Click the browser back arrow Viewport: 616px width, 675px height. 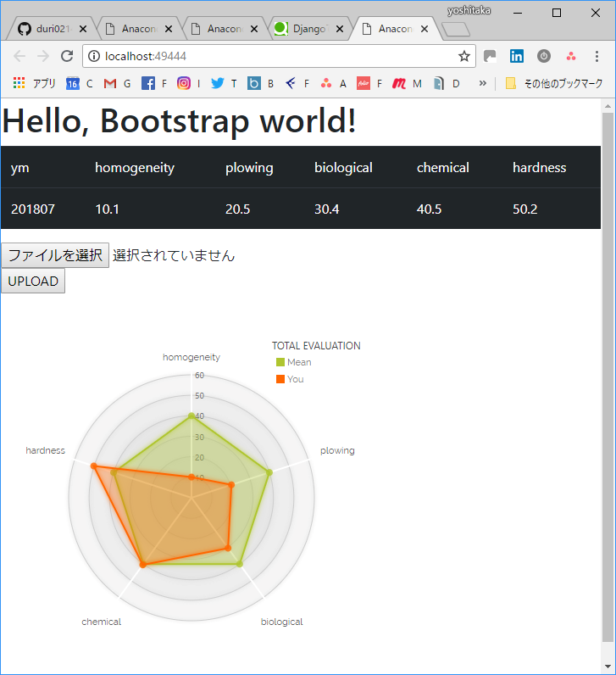[x=19, y=57]
